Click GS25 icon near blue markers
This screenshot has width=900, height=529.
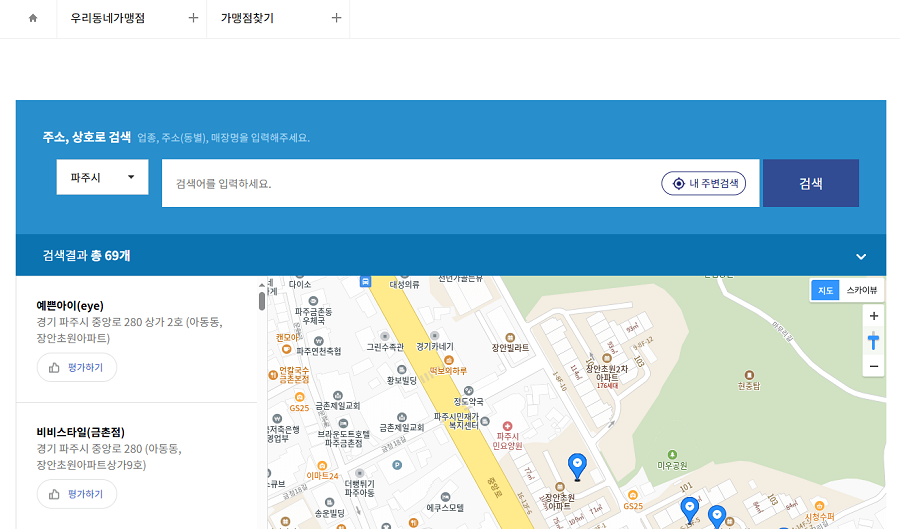[x=633, y=495]
